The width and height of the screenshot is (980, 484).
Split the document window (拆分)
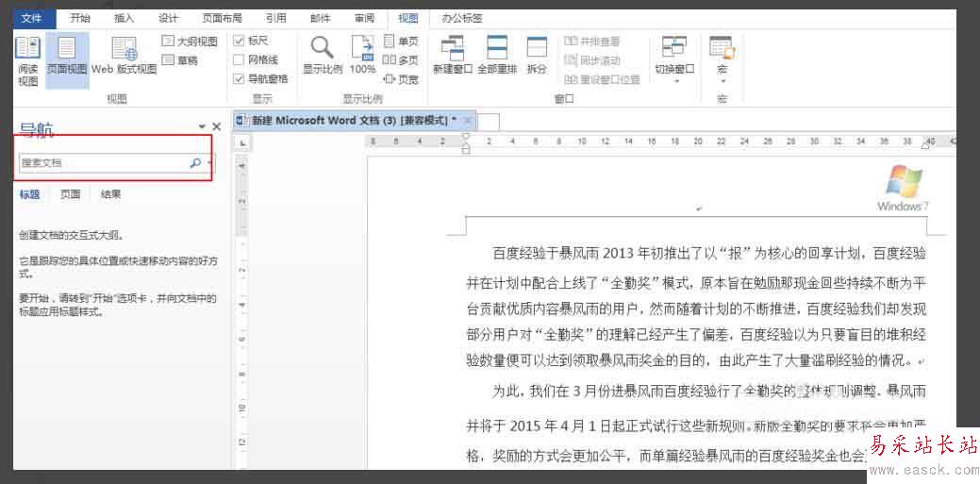pyautogui.click(x=537, y=56)
